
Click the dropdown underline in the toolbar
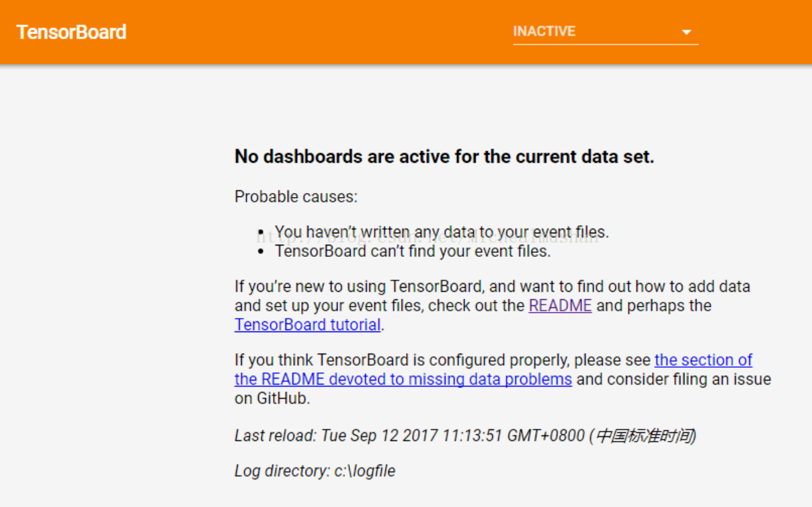point(605,44)
